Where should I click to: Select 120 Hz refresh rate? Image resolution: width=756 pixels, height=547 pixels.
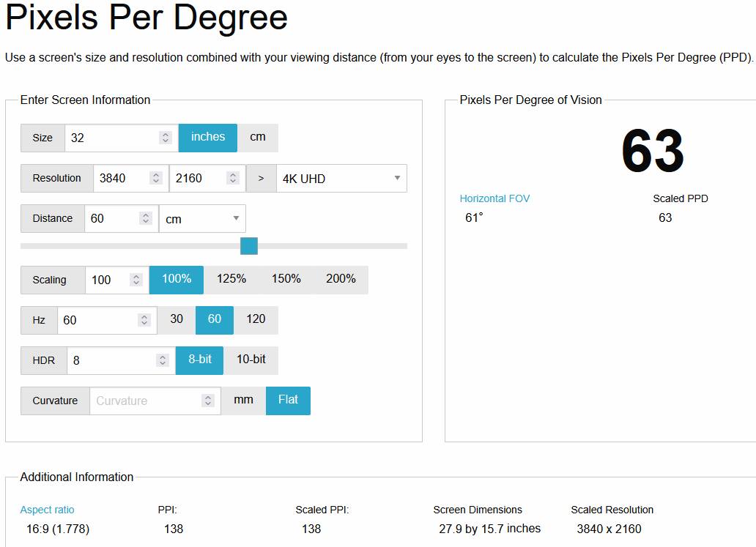point(256,320)
